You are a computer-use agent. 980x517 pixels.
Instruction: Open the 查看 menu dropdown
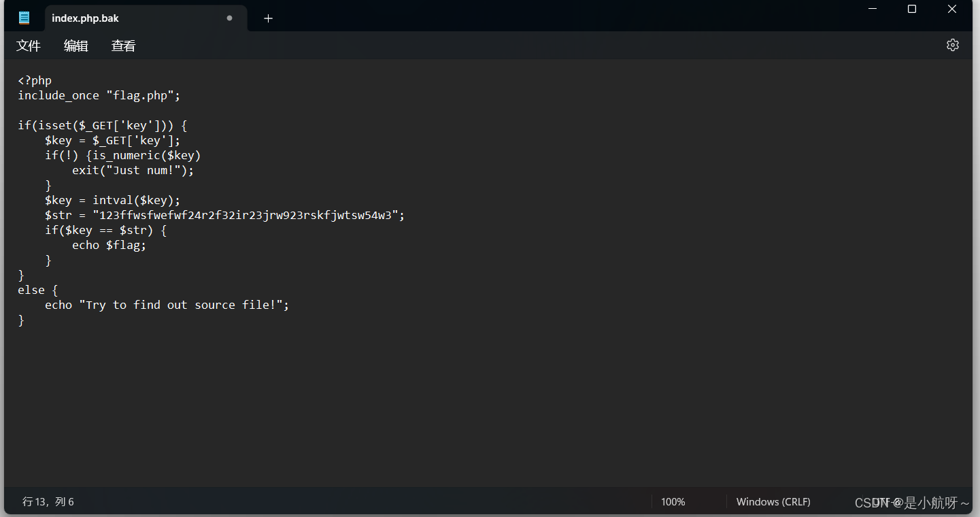tap(123, 46)
